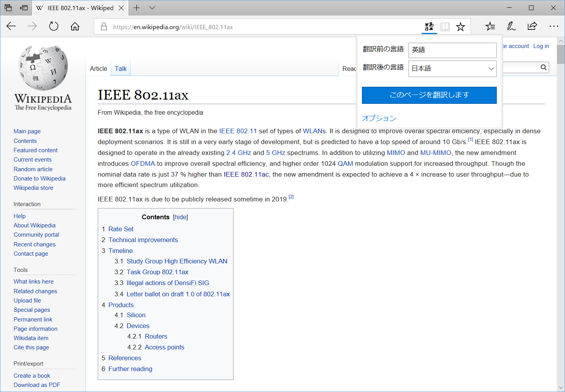Switch to the Article tab
The image size is (565, 392).
tap(98, 69)
